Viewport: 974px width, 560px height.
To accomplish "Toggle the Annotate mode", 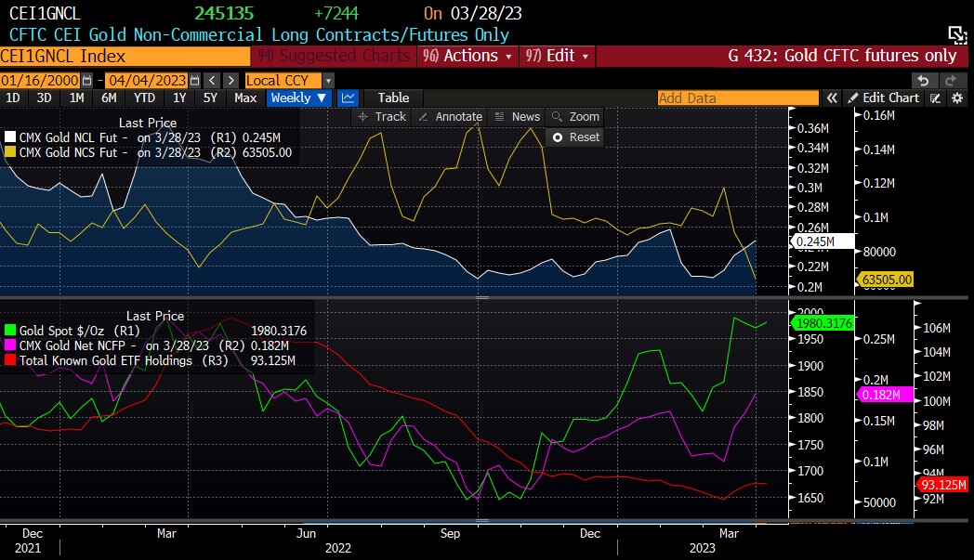I will (450, 116).
